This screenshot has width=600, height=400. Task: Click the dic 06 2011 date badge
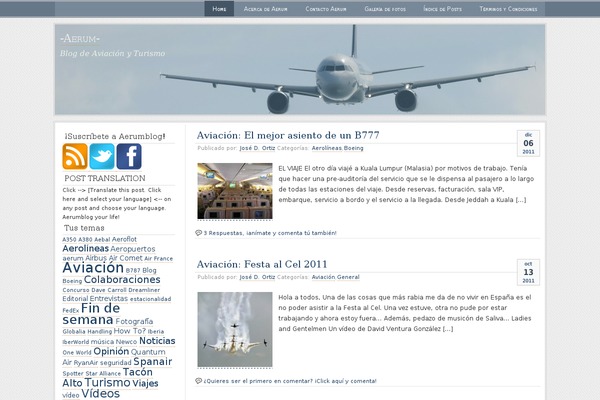(528, 143)
